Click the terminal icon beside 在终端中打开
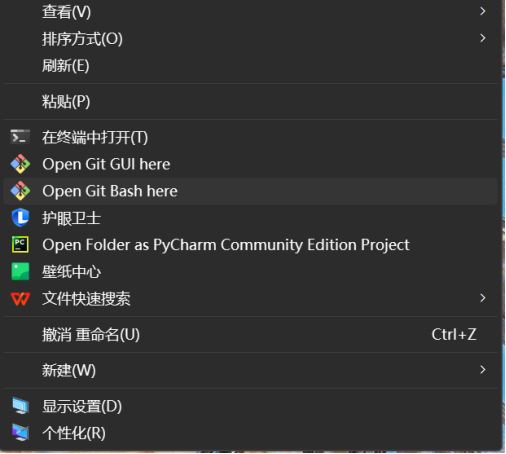 tap(20, 137)
